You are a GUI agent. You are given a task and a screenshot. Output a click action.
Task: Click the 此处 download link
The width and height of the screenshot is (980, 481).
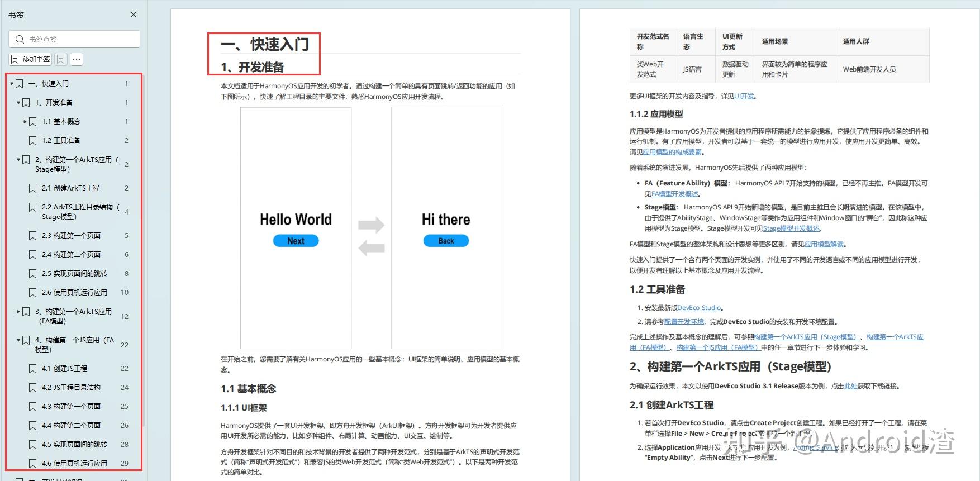(x=850, y=386)
